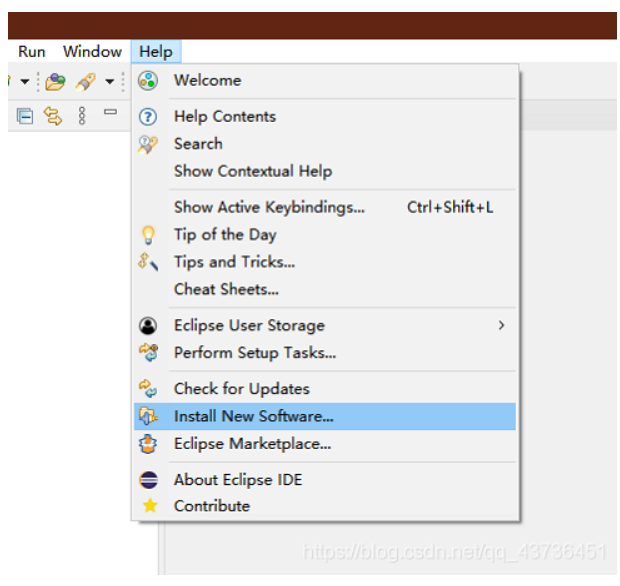Screen dimensions: 620x586
Task: Open the View Menu three-dots icon
Action: coord(82,116)
